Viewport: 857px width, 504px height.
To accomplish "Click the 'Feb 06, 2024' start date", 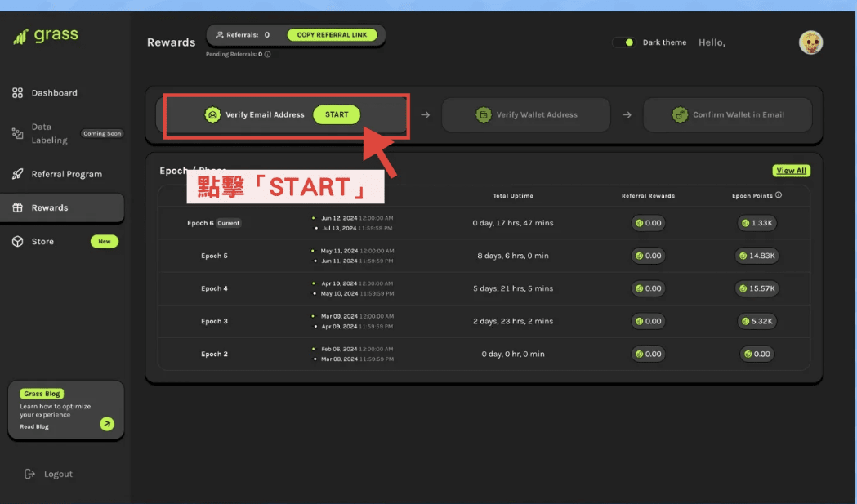I will click(339, 350).
